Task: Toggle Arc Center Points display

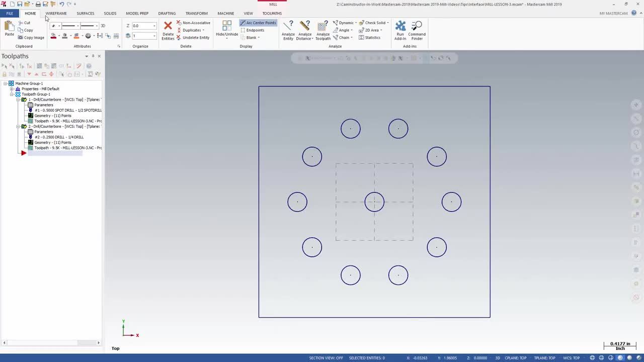Action: [x=258, y=23]
